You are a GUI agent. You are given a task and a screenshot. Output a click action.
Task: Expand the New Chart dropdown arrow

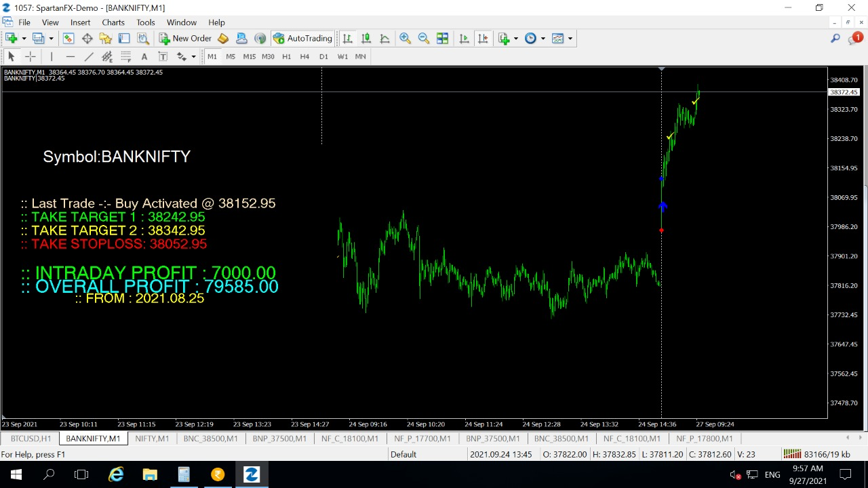(24, 39)
